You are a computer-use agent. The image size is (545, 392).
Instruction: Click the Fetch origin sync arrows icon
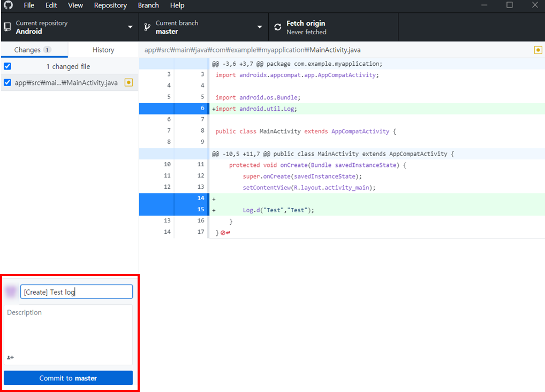[277, 27]
